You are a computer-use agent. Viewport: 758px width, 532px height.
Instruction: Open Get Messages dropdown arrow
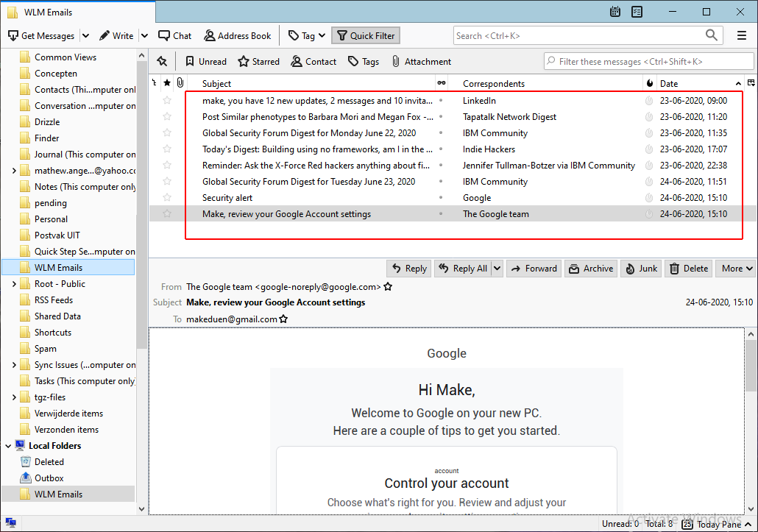pos(85,36)
